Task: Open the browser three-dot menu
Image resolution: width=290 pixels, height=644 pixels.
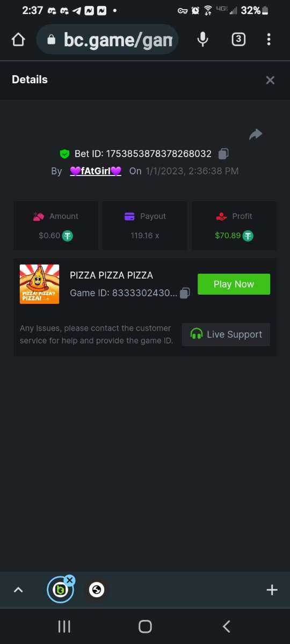Action: tap(269, 39)
